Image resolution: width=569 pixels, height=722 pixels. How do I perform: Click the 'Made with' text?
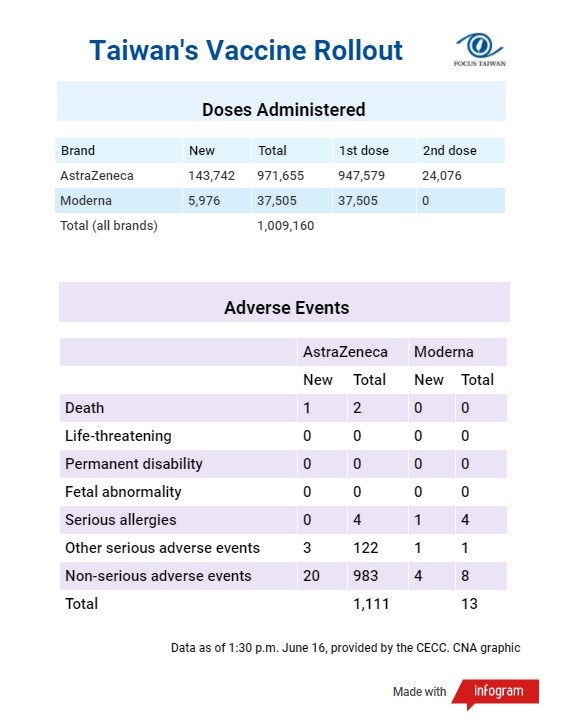419,692
